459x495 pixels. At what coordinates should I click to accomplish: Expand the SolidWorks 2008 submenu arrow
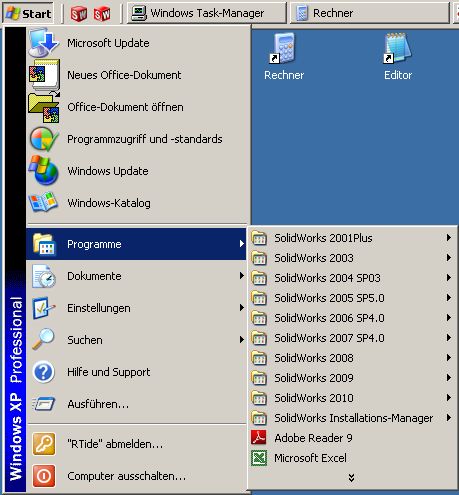coord(449,358)
